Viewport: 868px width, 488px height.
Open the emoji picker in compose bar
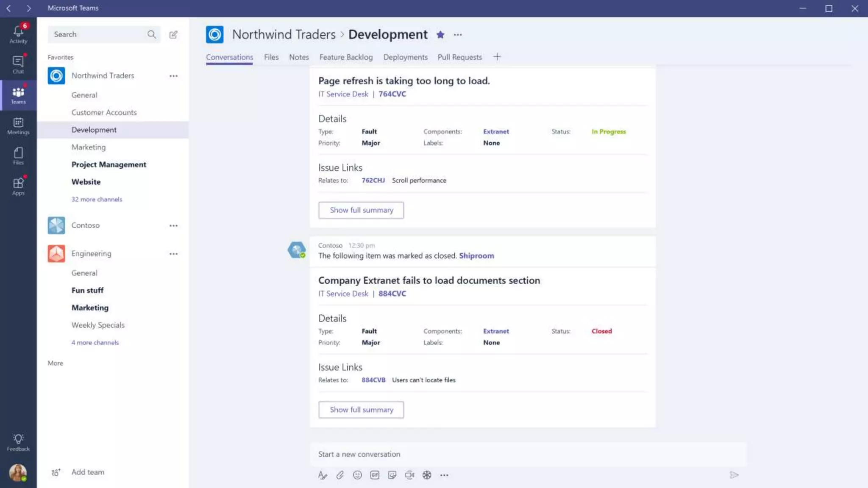[357, 475]
